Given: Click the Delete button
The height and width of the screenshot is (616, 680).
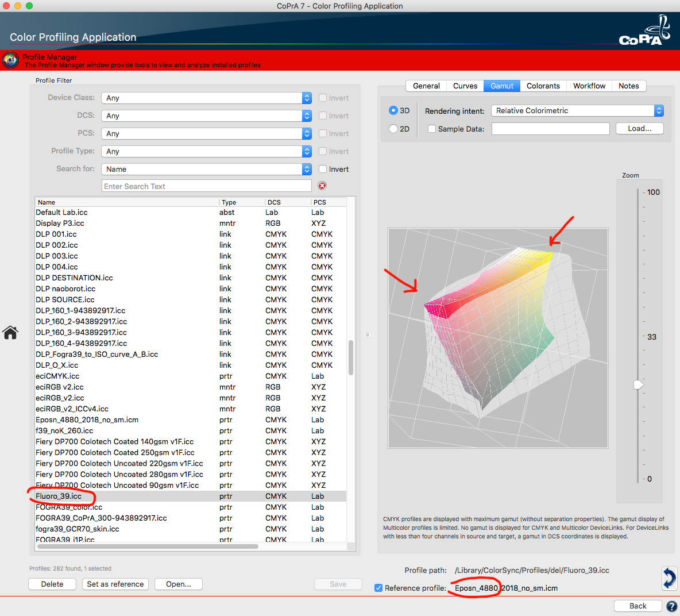Looking at the screenshot, I should coord(52,584).
